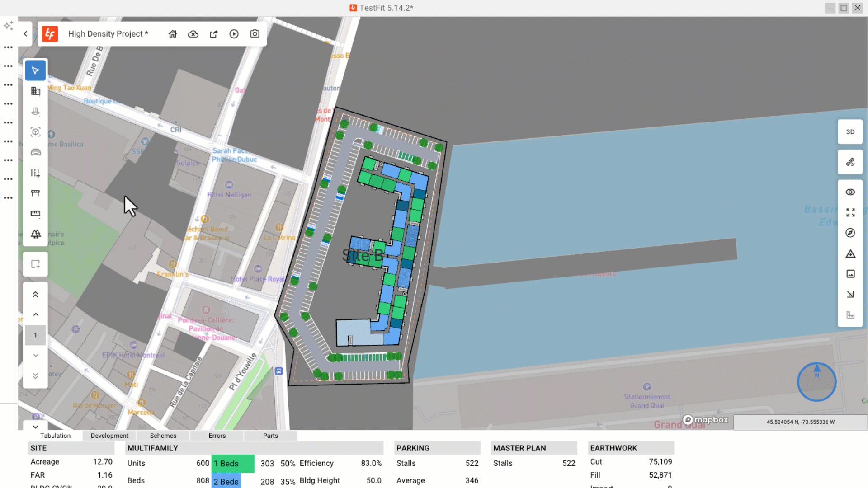Image resolution: width=868 pixels, height=488 pixels.
Task: Choose the building tool in left toolbar
Action: point(35,91)
